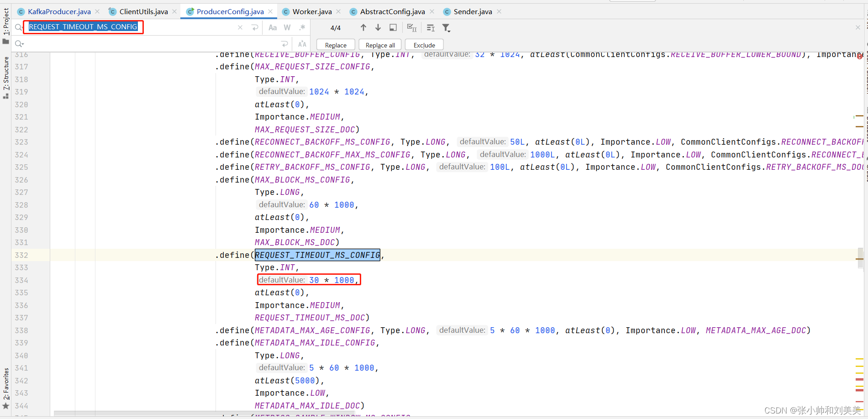
Task: Insert new line in replace field
Action: click(284, 44)
